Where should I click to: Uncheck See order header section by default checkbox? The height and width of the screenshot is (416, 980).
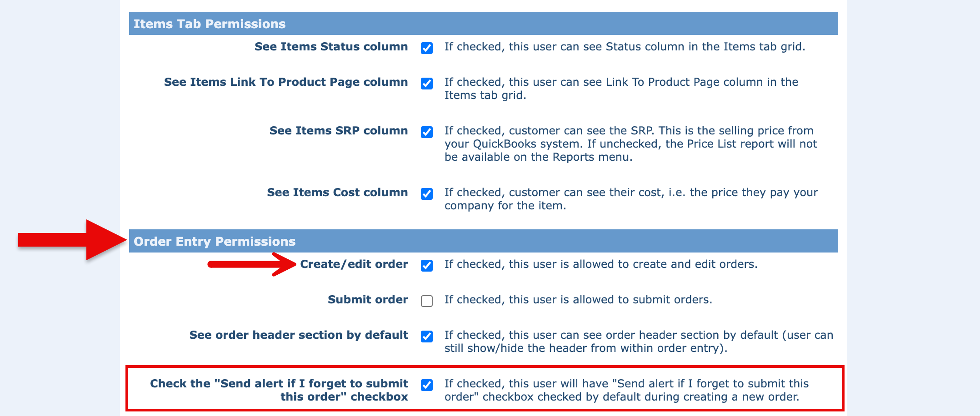click(426, 336)
